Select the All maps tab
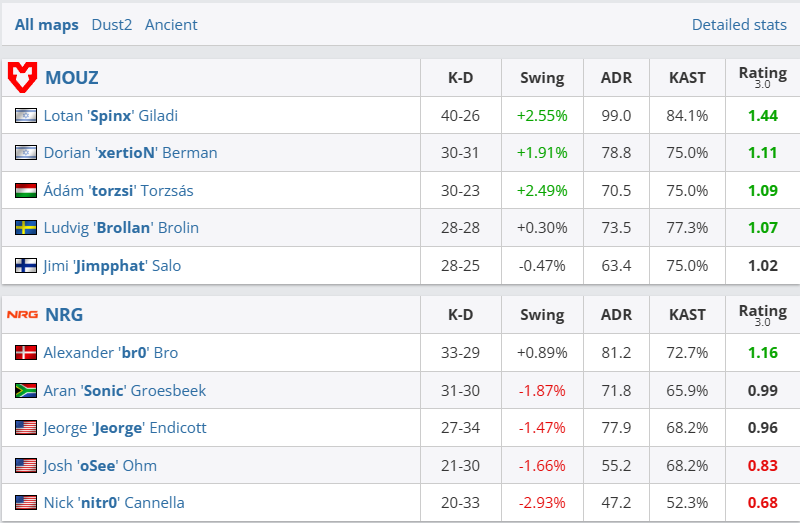The image size is (800, 523). [46, 24]
